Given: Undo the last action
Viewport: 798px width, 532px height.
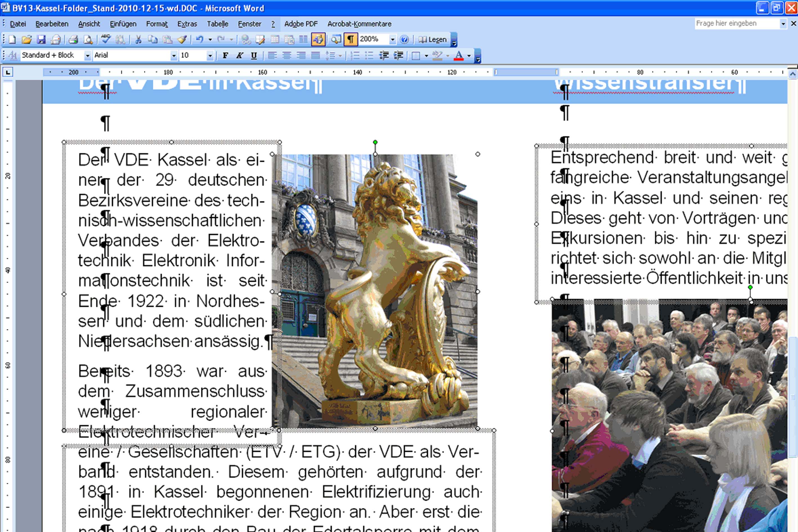Looking at the screenshot, I should [x=200, y=40].
